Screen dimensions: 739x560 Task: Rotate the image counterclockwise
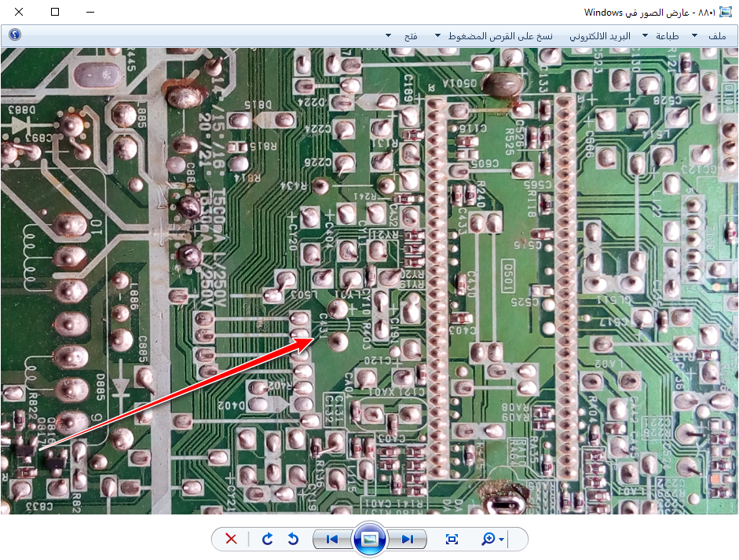tap(293, 539)
